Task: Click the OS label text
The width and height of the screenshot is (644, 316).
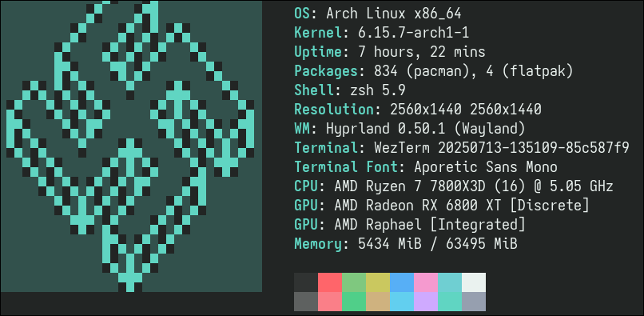Action: 302,14
